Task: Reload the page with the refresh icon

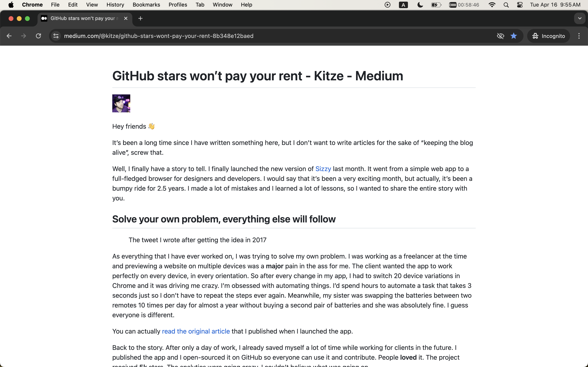Action: 38,36
